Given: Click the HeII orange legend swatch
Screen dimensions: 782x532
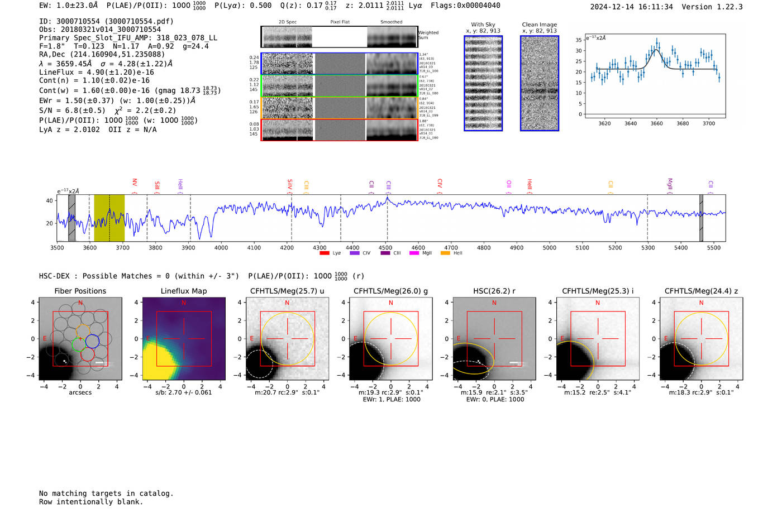Looking at the screenshot, I should [445, 253].
